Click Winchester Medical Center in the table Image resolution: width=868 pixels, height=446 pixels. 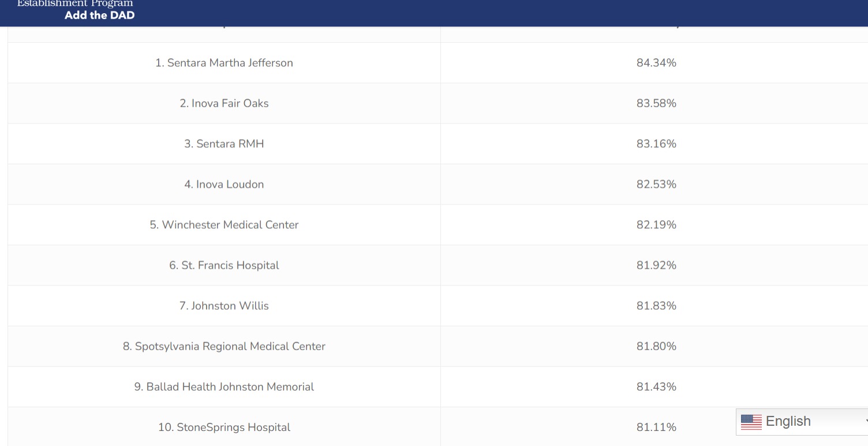click(224, 225)
